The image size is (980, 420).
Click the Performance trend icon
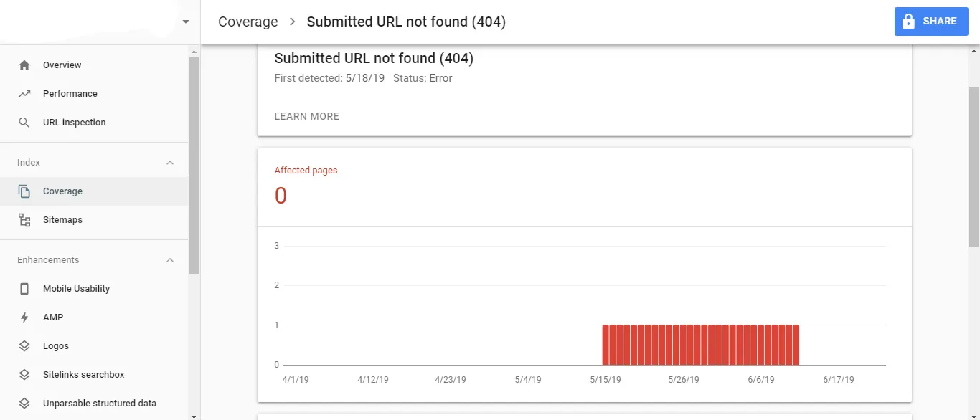coord(24,93)
